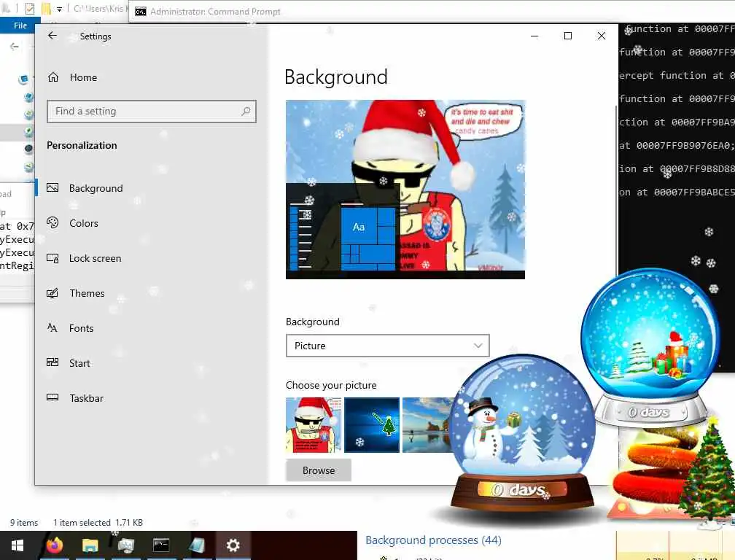Viewport: 735px width, 560px height.
Task: Click the Lock screen icon in sidebar
Action: 52,258
